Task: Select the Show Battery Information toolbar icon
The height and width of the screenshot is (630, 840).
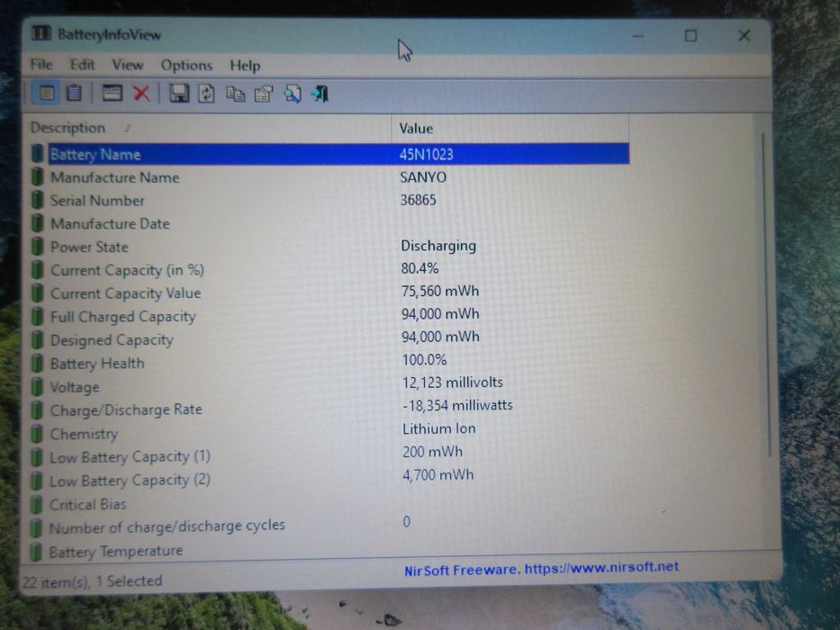Action: (47, 94)
